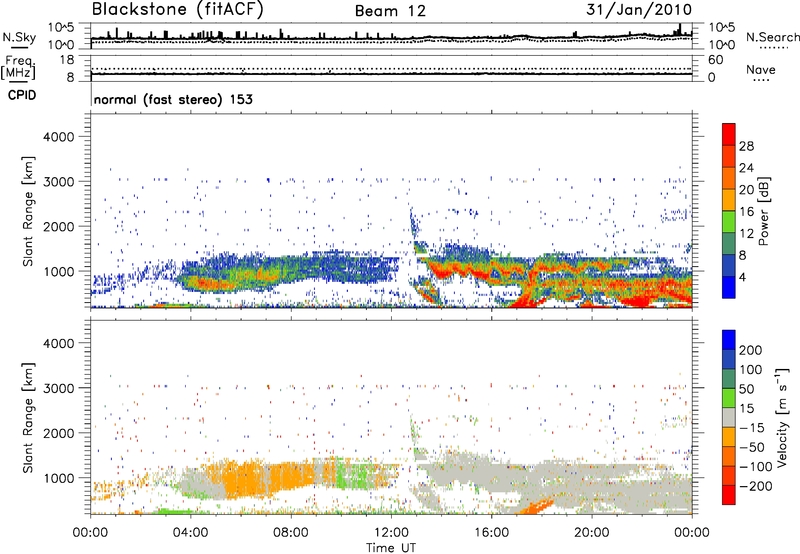Click the bright blue bottom Power colorbar segment

tap(729, 287)
